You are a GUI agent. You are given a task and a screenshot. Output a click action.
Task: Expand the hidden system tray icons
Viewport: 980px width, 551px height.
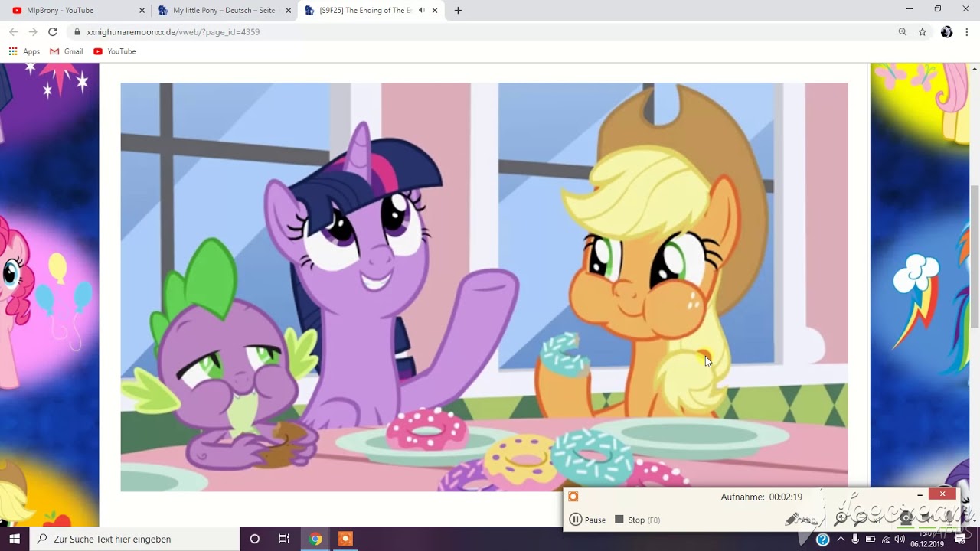841,539
